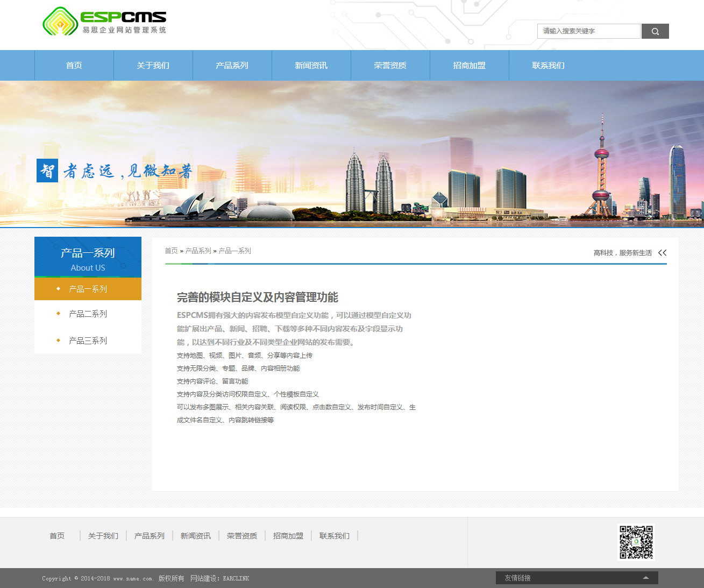Screen dimensions: 704x588
Task: Focus the search keyword input field
Action: pos(588,31)
